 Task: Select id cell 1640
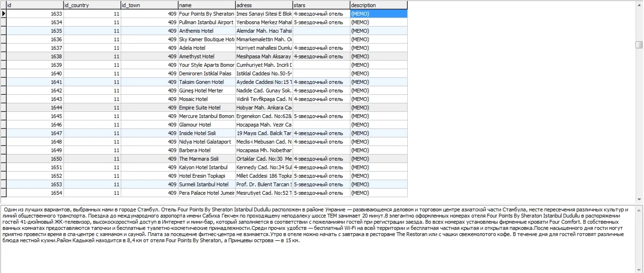pyautogui.click(x=35, y=73)
